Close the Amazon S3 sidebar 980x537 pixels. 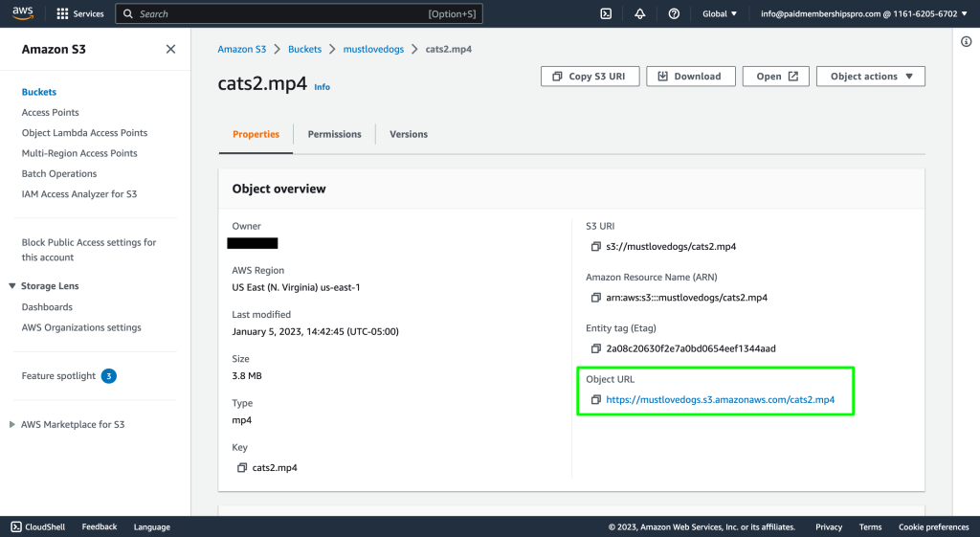(170, 49)
